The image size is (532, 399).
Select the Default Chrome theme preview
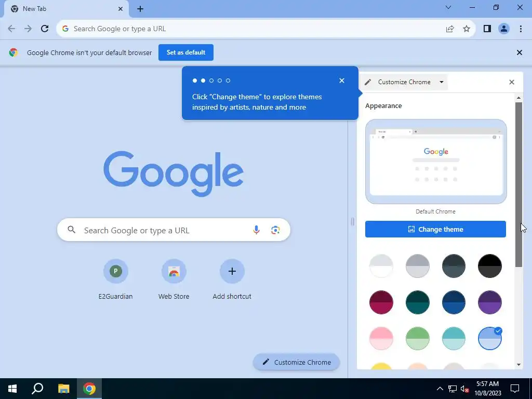tap(436, 162)
